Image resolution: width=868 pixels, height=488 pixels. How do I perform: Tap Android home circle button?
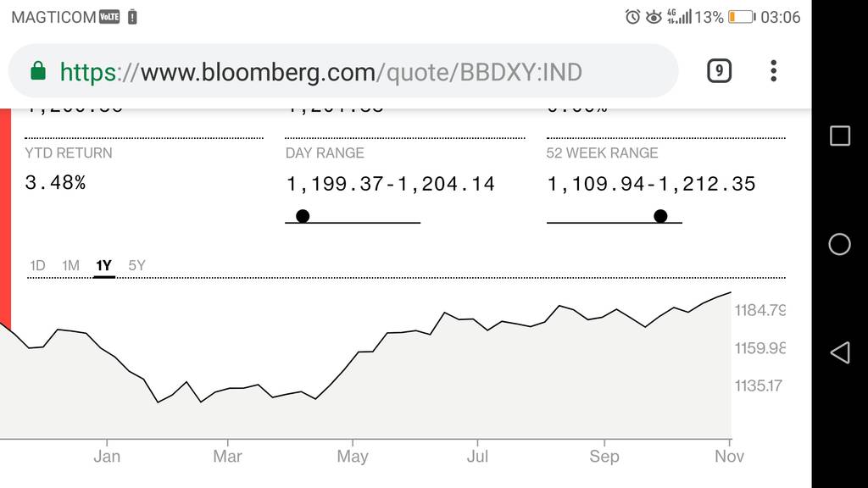point(840,244)
